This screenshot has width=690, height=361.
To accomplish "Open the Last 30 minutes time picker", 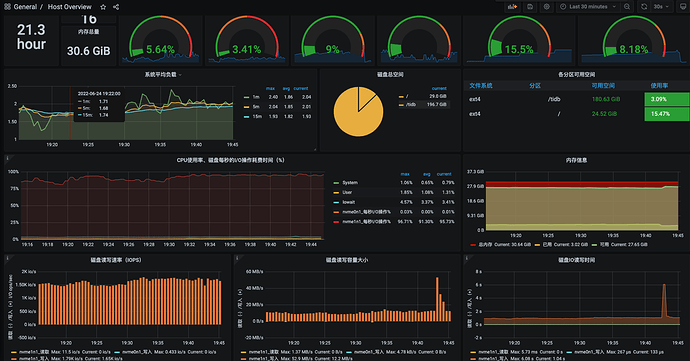I will point(588,7).
